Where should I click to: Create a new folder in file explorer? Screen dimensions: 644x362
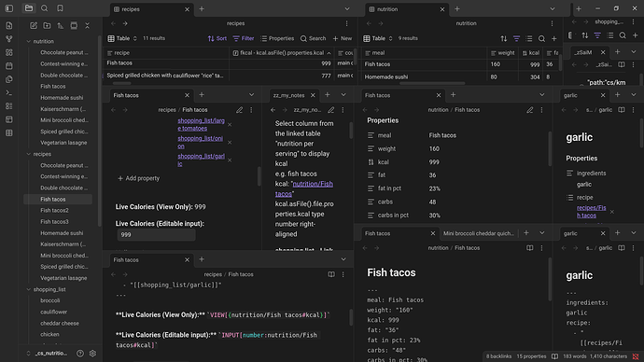(47, 25)
